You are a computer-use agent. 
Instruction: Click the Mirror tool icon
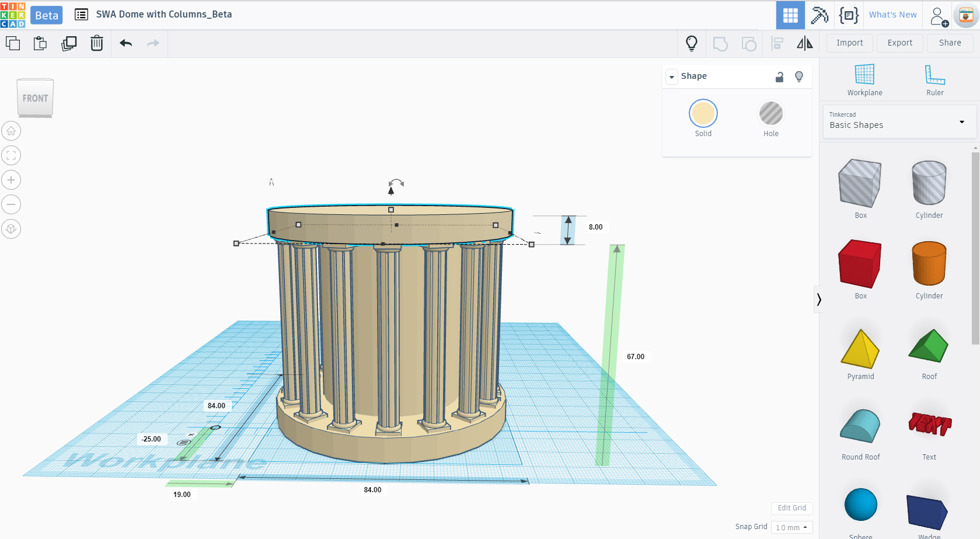coord(805,43)
